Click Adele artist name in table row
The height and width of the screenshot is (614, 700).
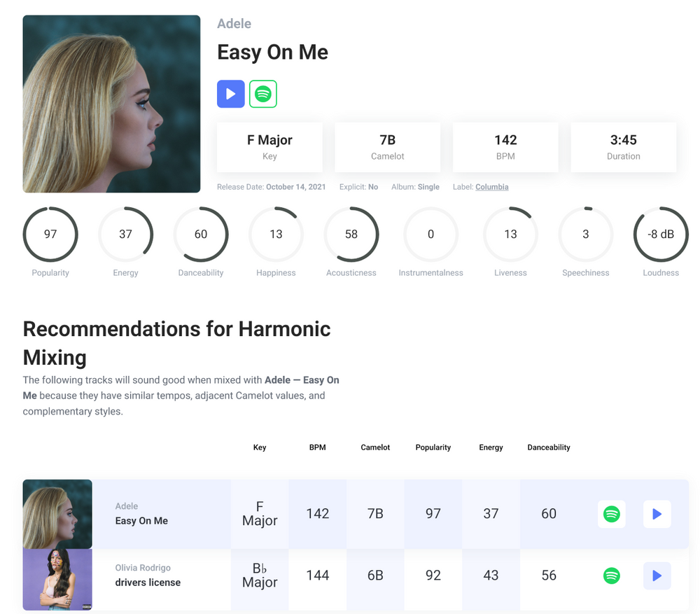(126, 506)
